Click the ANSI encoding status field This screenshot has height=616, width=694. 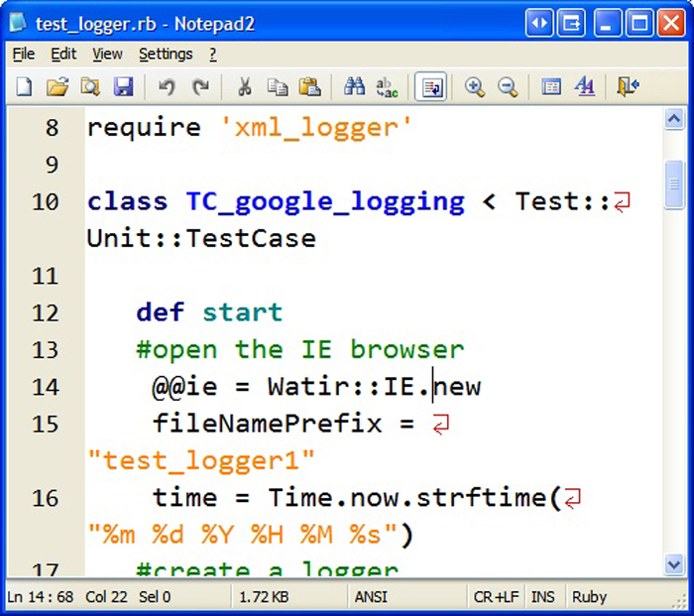(371, 596)
